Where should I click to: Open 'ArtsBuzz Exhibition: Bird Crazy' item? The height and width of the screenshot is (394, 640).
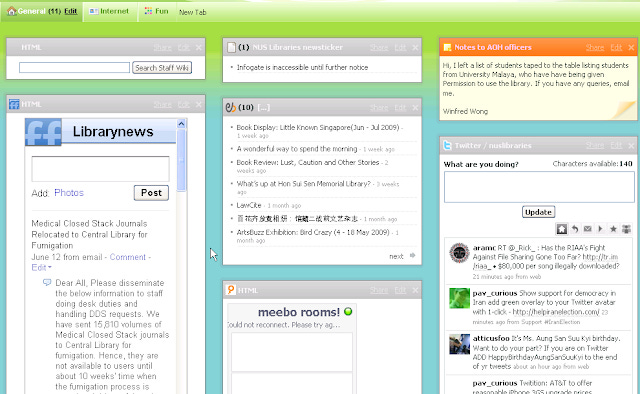point(313,232)
